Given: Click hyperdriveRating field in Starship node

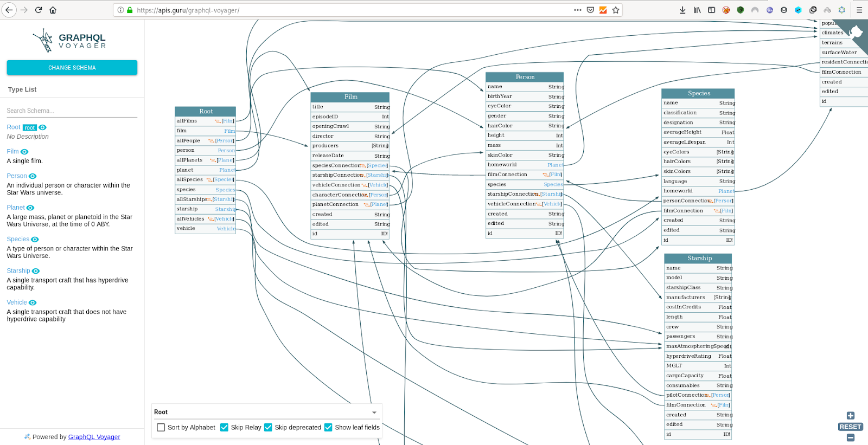Looking at the screenshot, I should [699, 356].
